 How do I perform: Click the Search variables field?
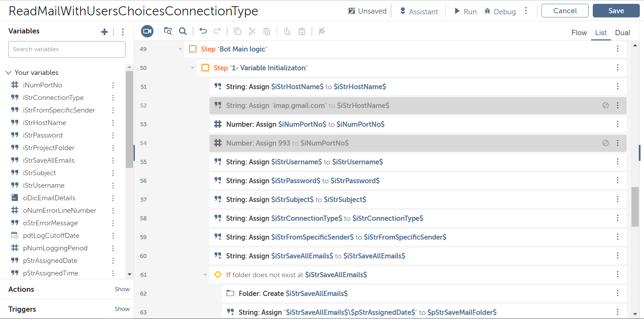pos(67,49)
